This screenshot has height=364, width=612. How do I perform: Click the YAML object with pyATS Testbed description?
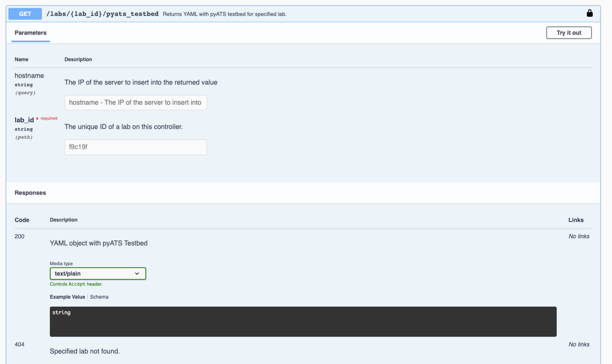coord(99,243)
